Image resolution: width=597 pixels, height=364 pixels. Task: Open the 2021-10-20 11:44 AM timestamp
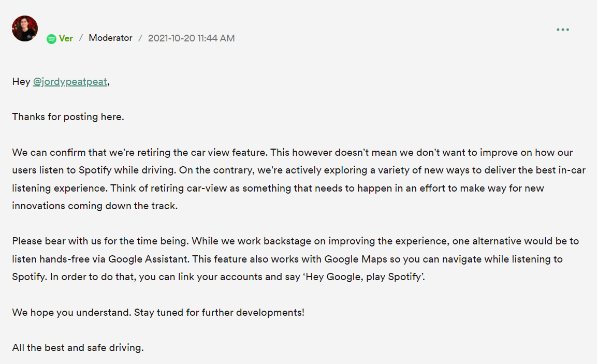coord(191,38)
